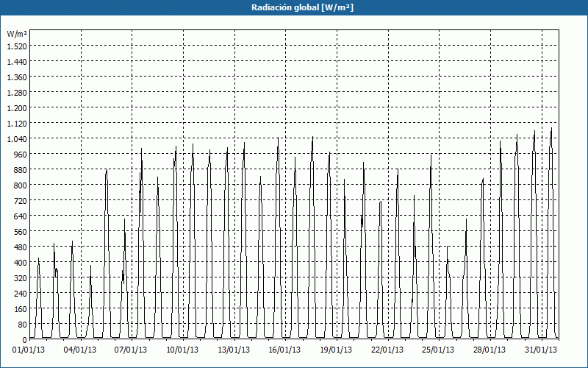The height and width of the screenshot is (368, 588).
Task: Select the 560 axis value
Action: 21,232
